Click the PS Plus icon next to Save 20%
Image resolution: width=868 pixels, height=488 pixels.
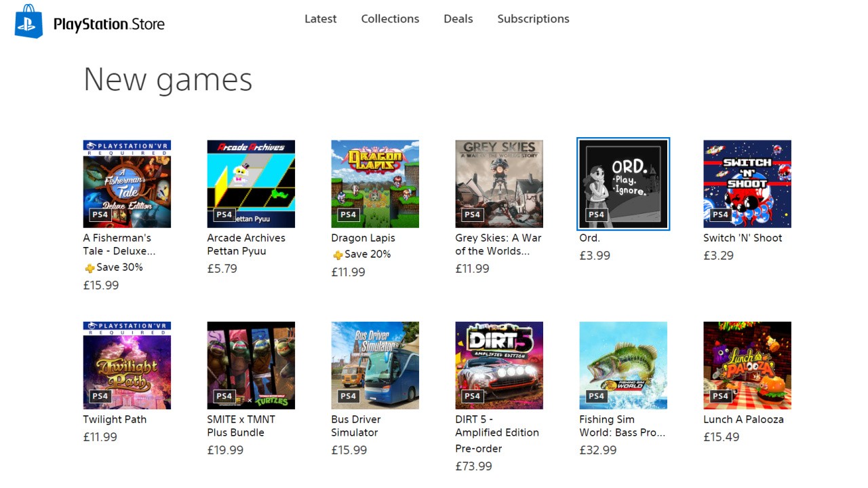(337, 255)
